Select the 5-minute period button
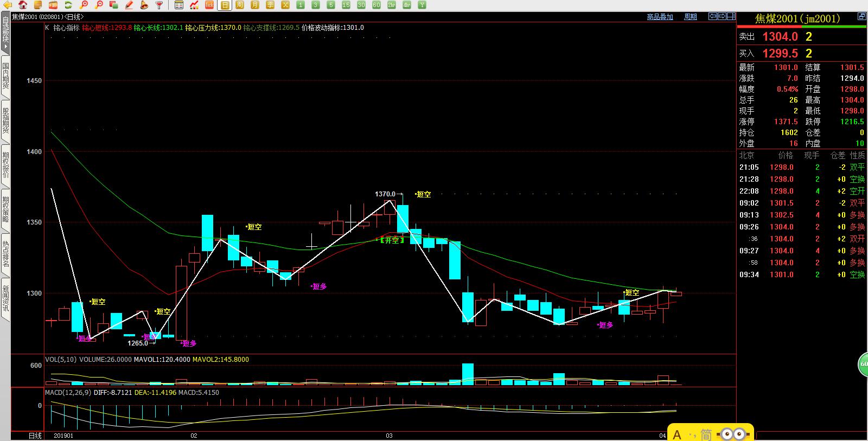The width and height of the screenshot is (868, 441). coord(331,5)
